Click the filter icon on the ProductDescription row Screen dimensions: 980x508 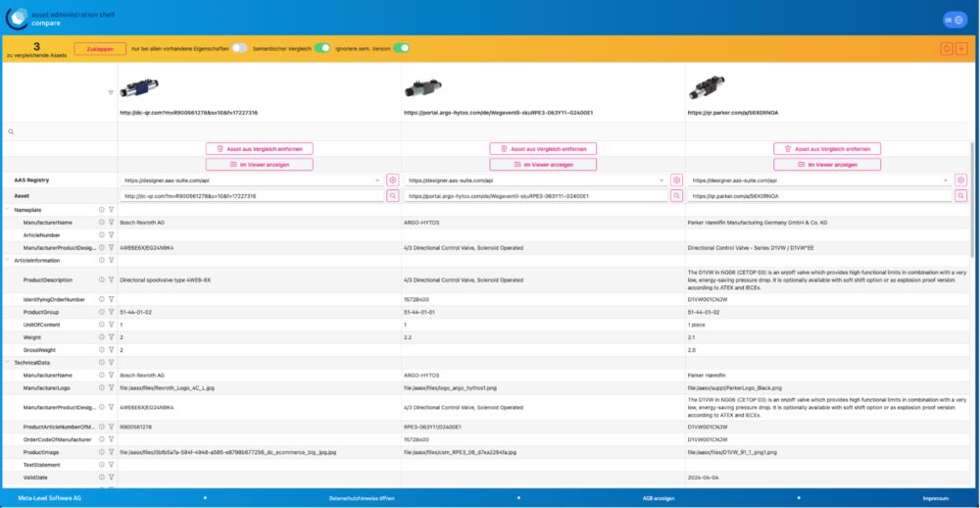point(111,280)
